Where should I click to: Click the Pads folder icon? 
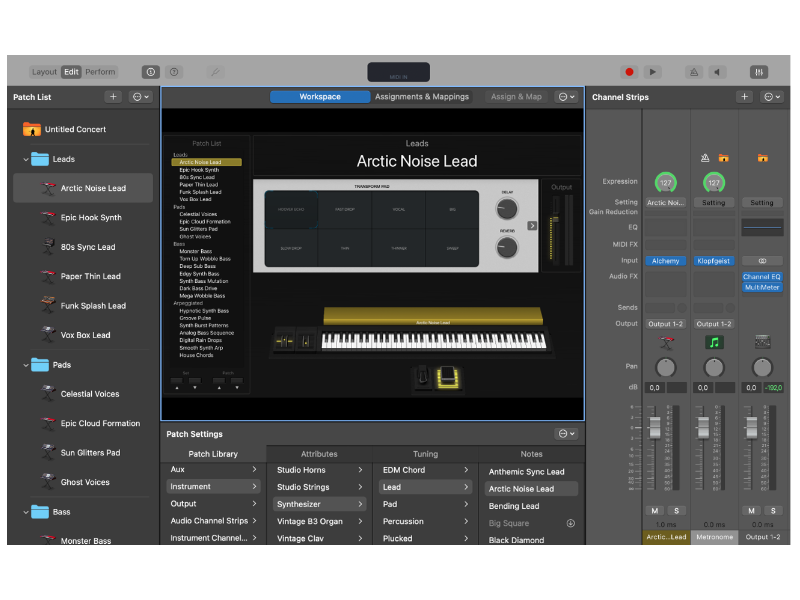pyautogui.click(x=40, y=365)
